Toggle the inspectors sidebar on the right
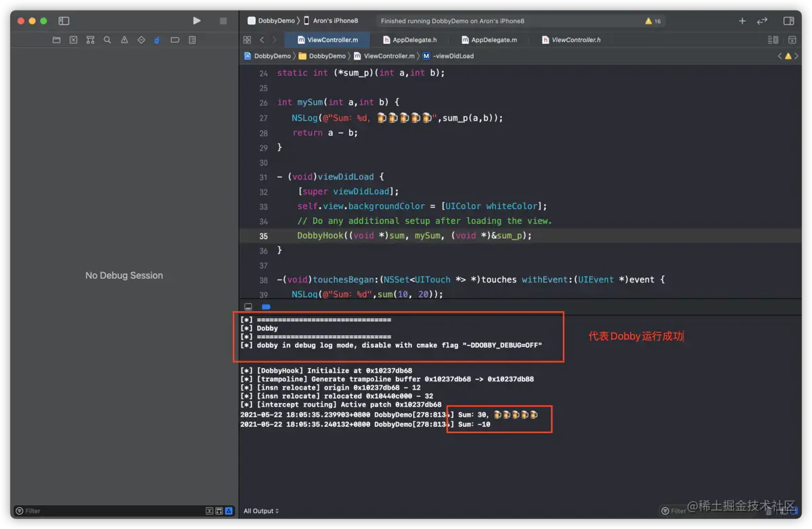812x529 pixels. coord(788,21)
